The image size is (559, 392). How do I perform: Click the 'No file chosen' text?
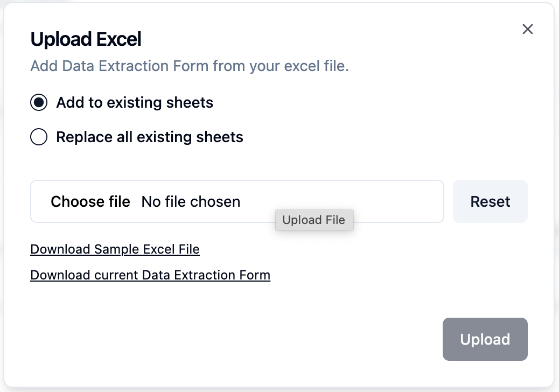(x=191, y=202)
